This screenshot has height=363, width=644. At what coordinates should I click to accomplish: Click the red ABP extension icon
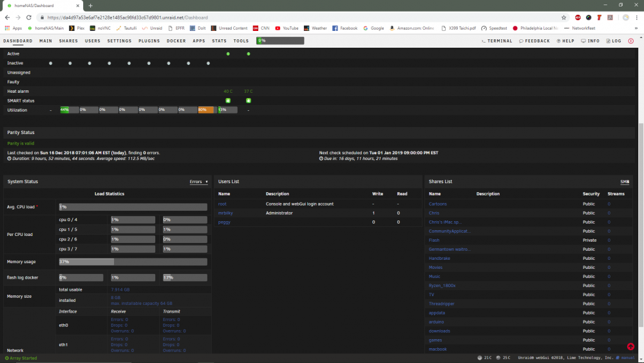click(578, 17)
